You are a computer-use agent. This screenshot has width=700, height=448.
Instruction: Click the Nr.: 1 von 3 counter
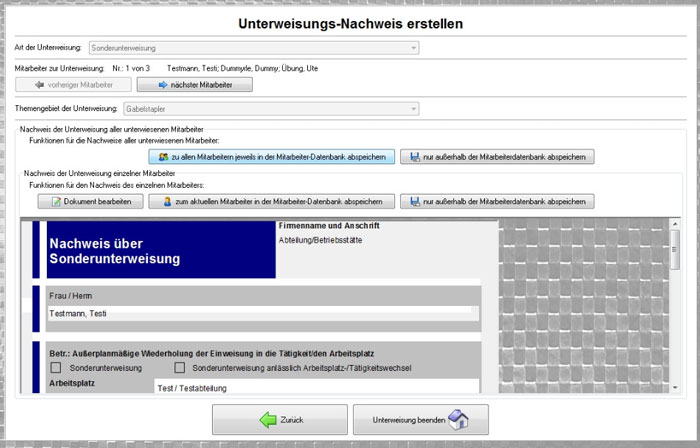[x=131, y=68]
